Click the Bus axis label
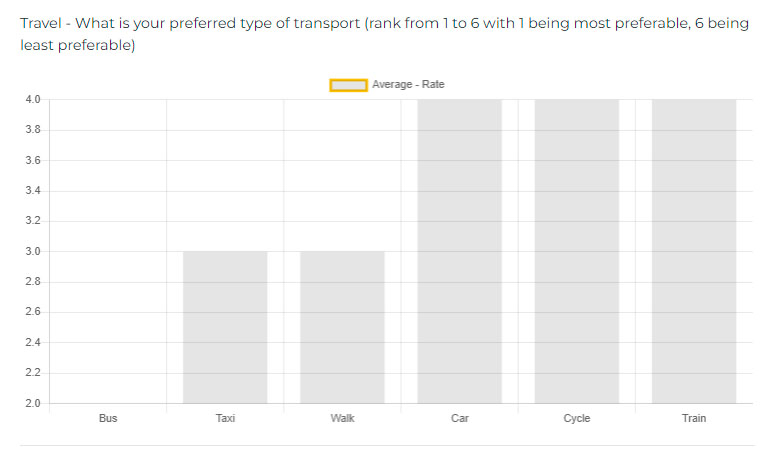This screenshot has width=769, height=458. (x=108, y=418)
